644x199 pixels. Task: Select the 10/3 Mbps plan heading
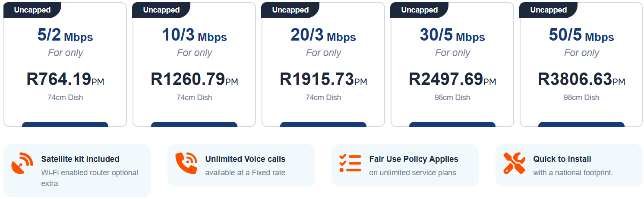(194, 36)
